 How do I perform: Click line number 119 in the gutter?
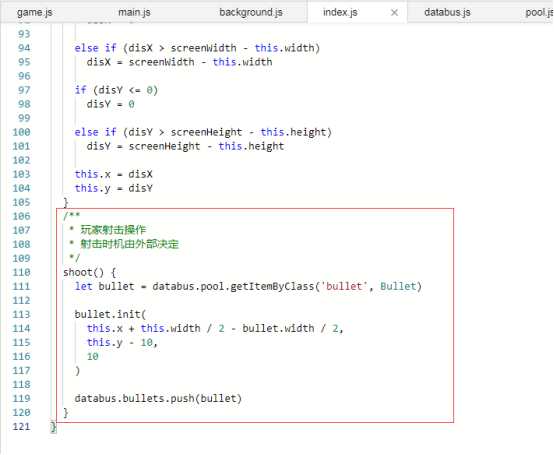coord(21,398)
